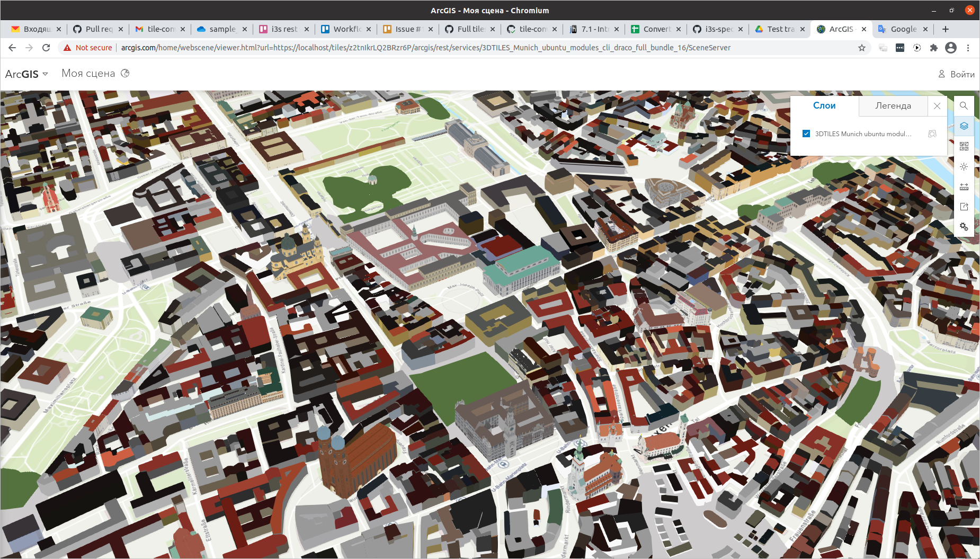Zoom to the 3DTILES Munich layer extent
The height and width of the screenshot is (559, 980).
pyautogui.click(x=932, y=134)
